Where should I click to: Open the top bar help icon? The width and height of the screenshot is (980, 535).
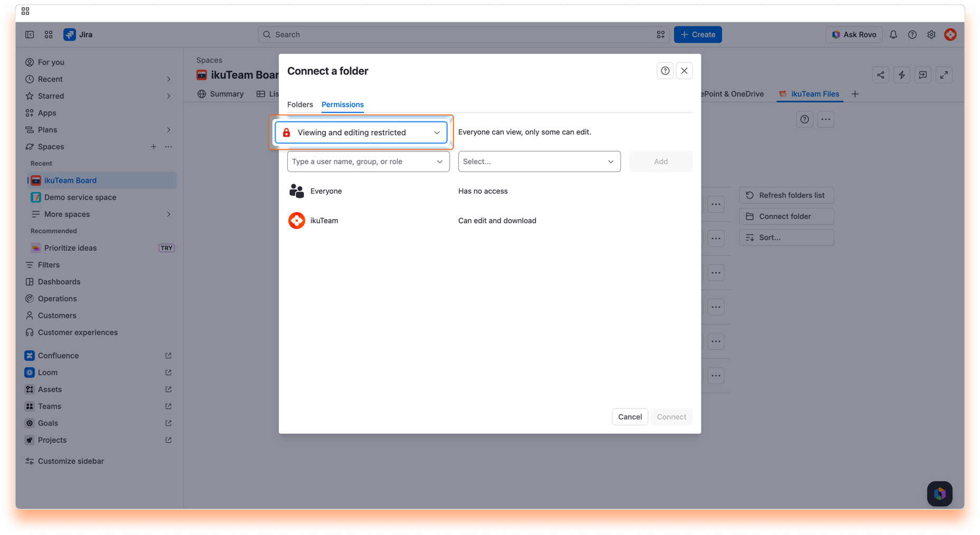(912, 34)
